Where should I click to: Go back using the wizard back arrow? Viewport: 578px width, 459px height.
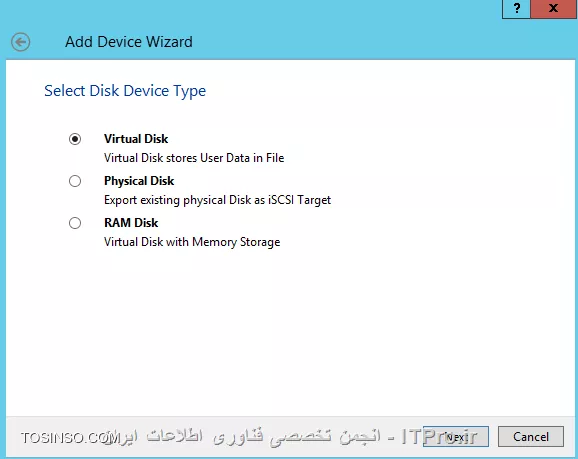(21, 42)
